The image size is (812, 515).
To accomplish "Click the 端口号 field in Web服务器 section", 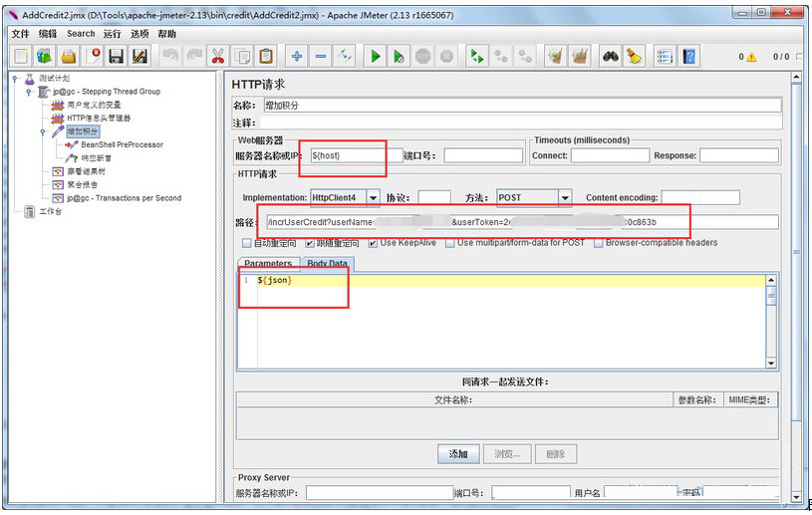I will [483, 155].
